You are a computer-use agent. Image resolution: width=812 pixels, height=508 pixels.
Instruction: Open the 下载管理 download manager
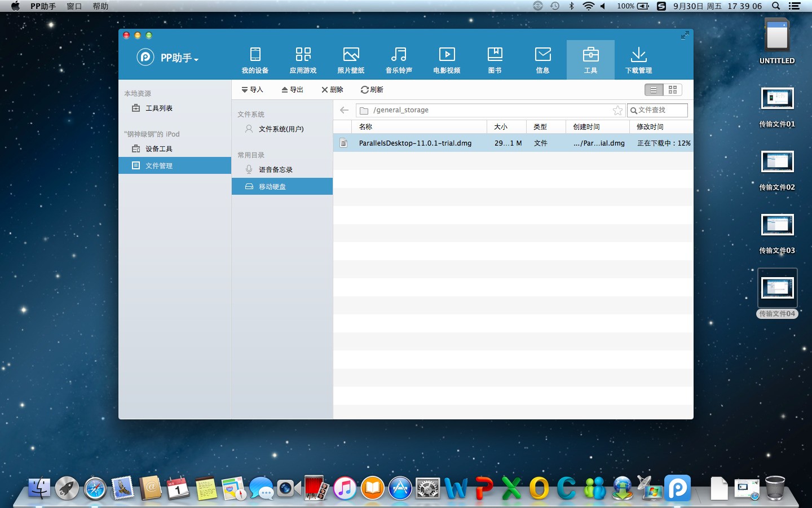click(x=638, y=59)
